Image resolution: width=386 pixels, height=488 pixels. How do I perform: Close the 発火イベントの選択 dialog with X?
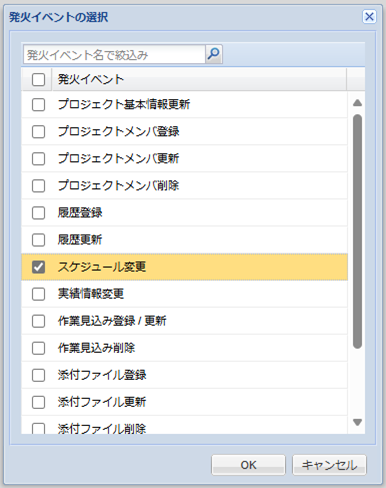click(x=369, y=17)
